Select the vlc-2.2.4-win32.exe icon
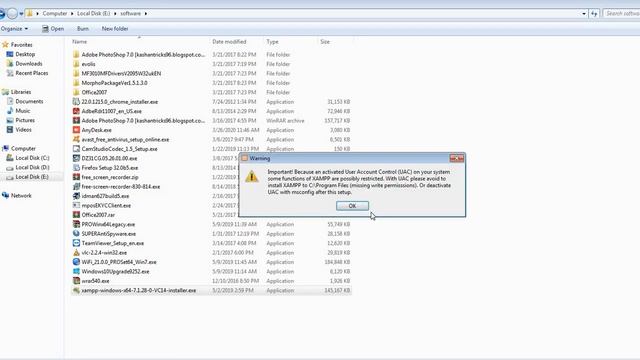 click(x=76, y=253)
